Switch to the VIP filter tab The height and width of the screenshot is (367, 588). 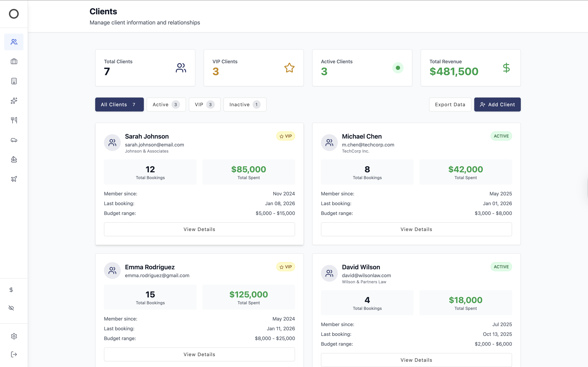click(205, 105)
